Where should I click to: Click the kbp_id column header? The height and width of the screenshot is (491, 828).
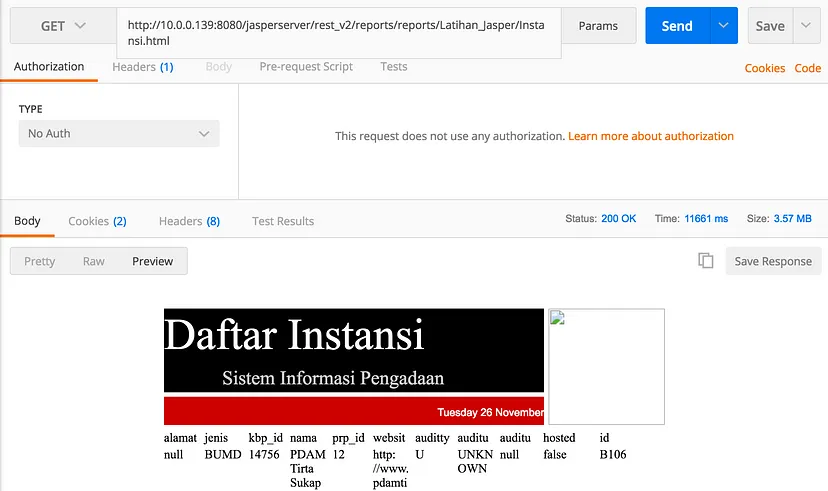click(x=266, y=438)
